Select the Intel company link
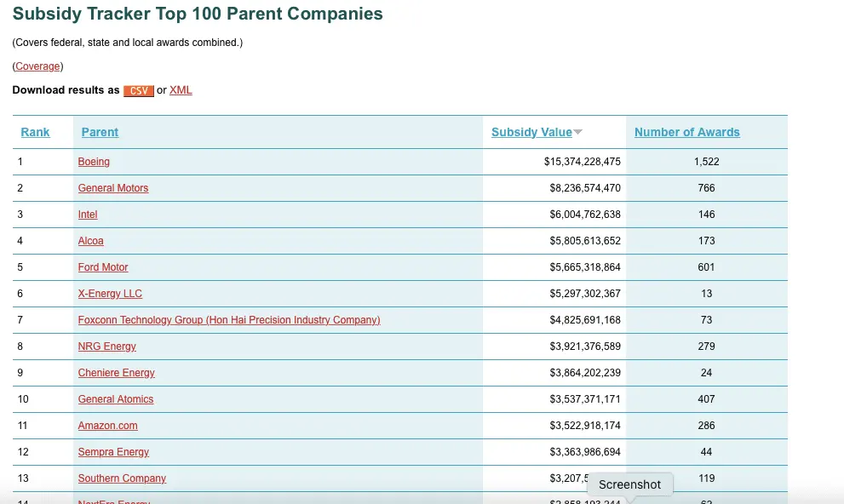 click(88, 215)
